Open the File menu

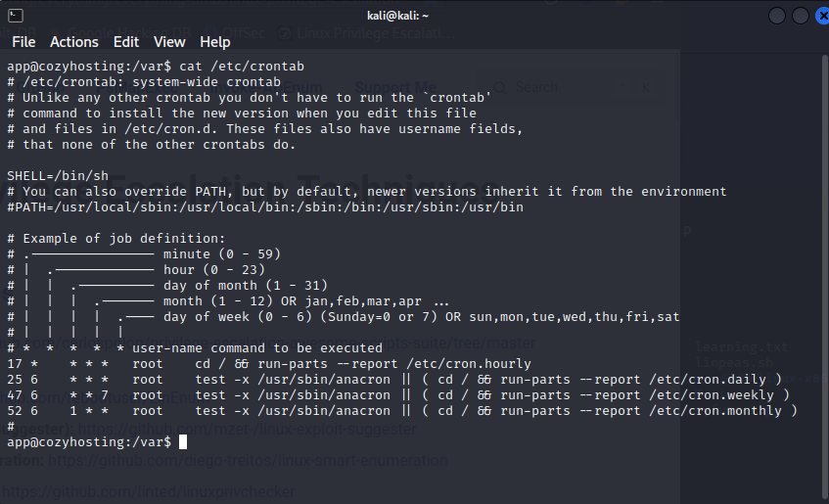click(x=23, y=42)
